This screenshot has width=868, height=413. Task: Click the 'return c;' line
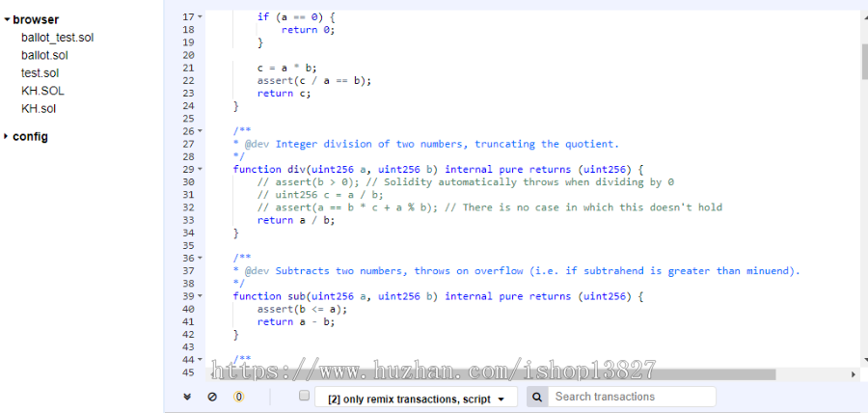click(x=284, y=94)
